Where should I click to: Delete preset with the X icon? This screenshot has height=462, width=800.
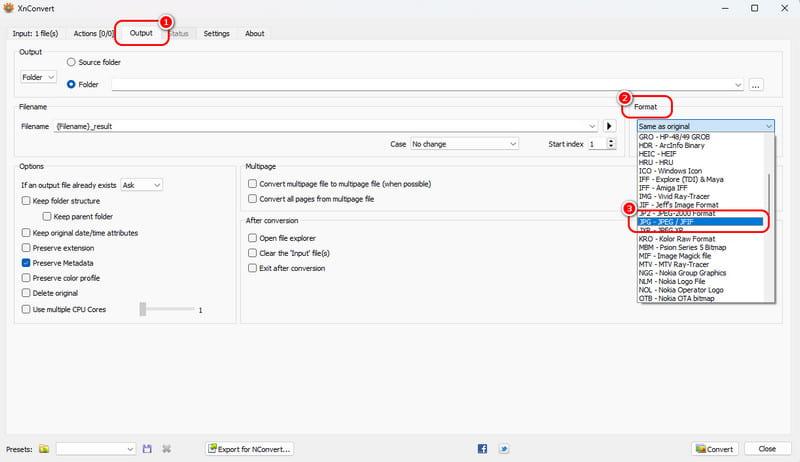[x=166, y=449]
